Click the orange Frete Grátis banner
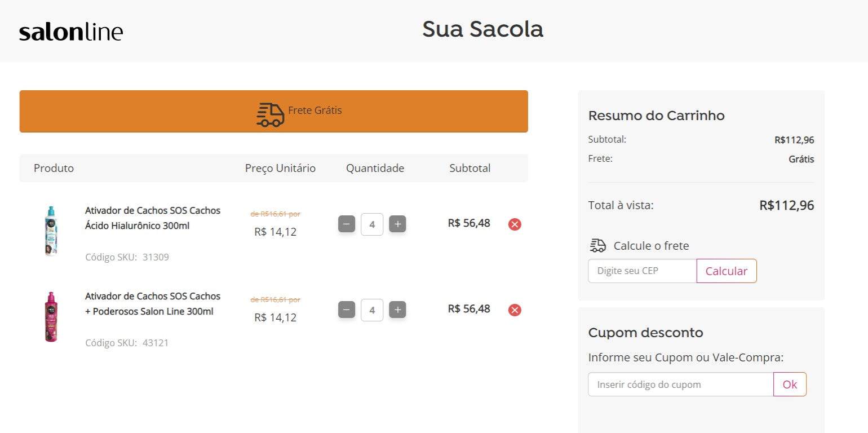Screen dimensions: 868x433 point(274,112)
